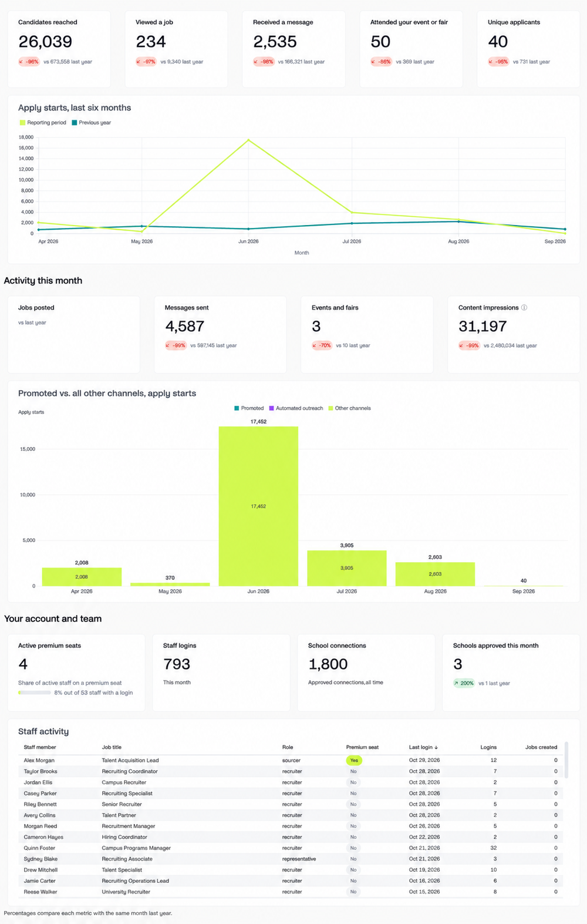Click the Jul 2026 bar showing 3,905
The image size is (587, 924).
(x=347, y=568)
